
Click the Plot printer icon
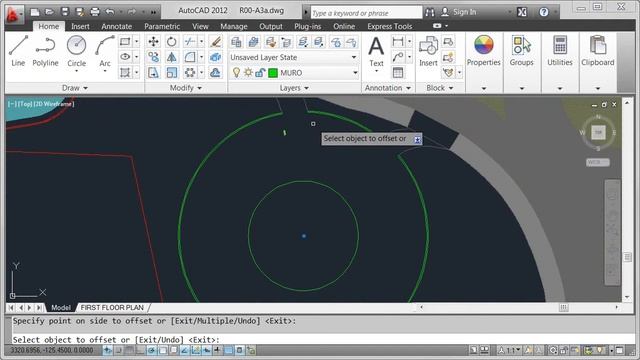[95, 12]
